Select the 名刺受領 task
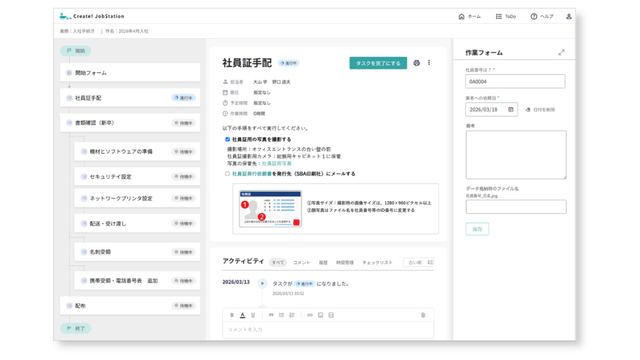 [x=137, y=252]
